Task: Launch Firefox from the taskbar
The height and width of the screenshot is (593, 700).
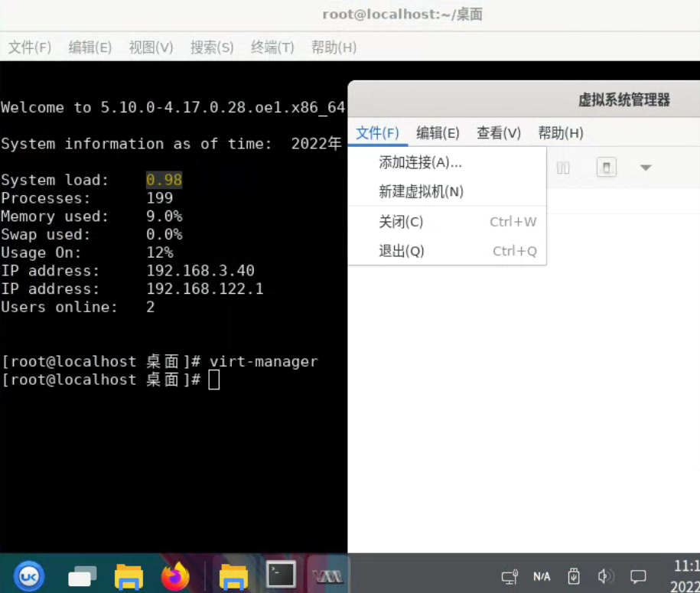Action: (174, 576)
